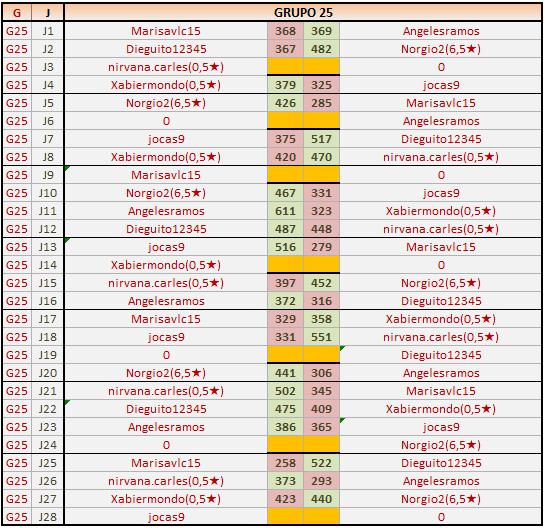Select score 345 in row J21
The width and height of the screenshot is (545, 528).
click(322, 391)
